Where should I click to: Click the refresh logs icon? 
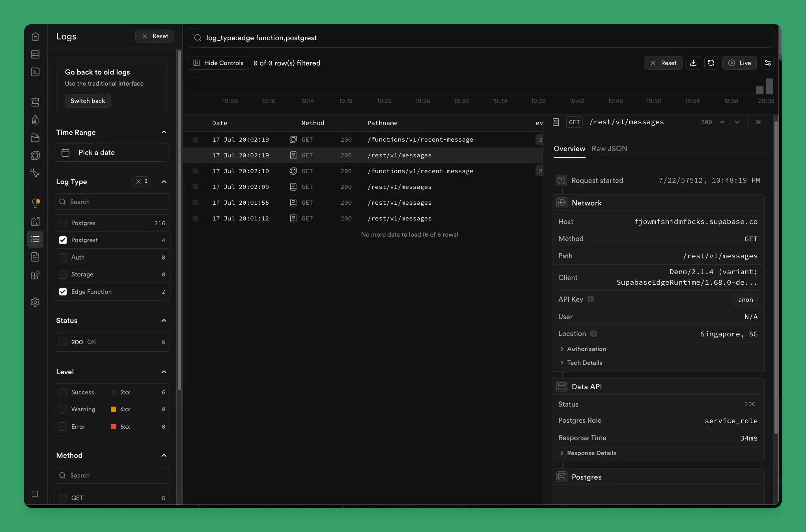tap(711, 63)
